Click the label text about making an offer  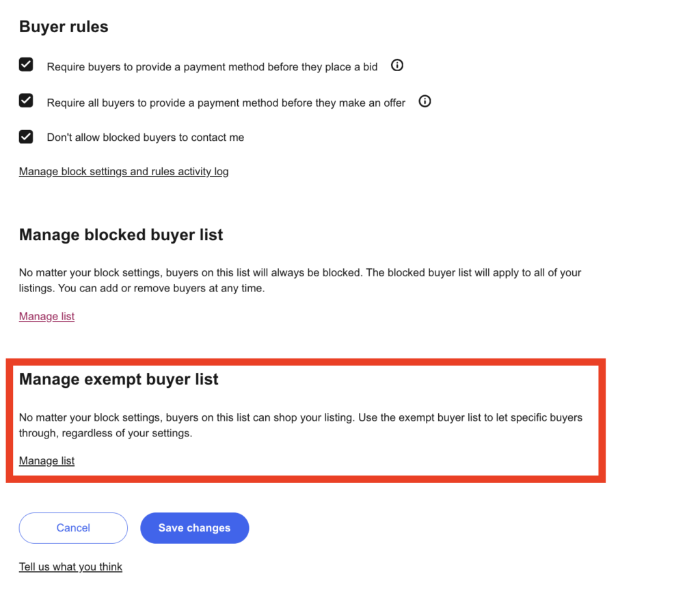click(226, 103)
